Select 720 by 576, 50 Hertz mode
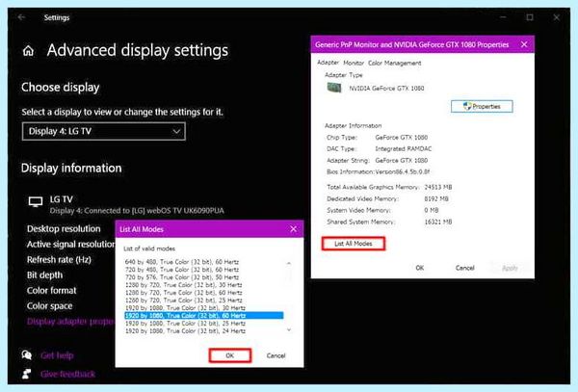The width and height of the screenshot is (578, 392). point(182,277)
